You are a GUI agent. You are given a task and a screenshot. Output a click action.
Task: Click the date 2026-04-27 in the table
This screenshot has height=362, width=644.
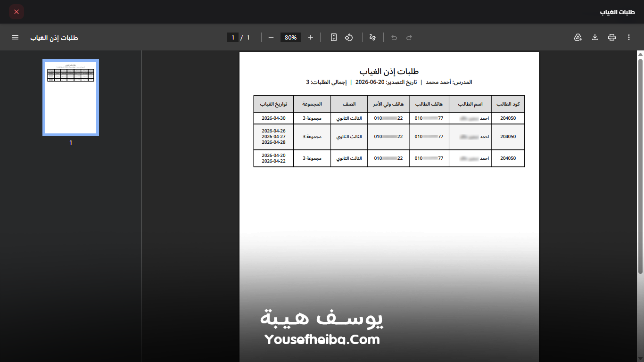click(x=273, y=136)
